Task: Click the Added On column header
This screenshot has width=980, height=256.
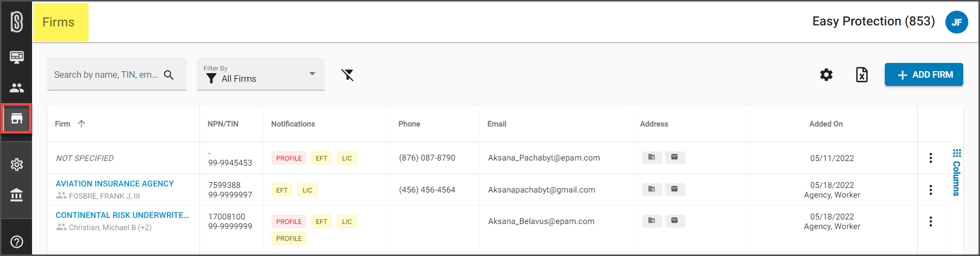Action: 826,124
